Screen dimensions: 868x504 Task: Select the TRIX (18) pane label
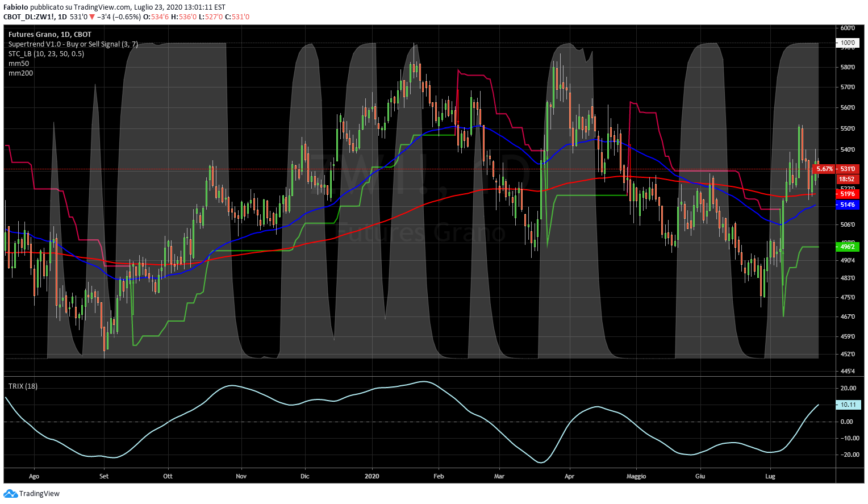click(x=23, y=386)
